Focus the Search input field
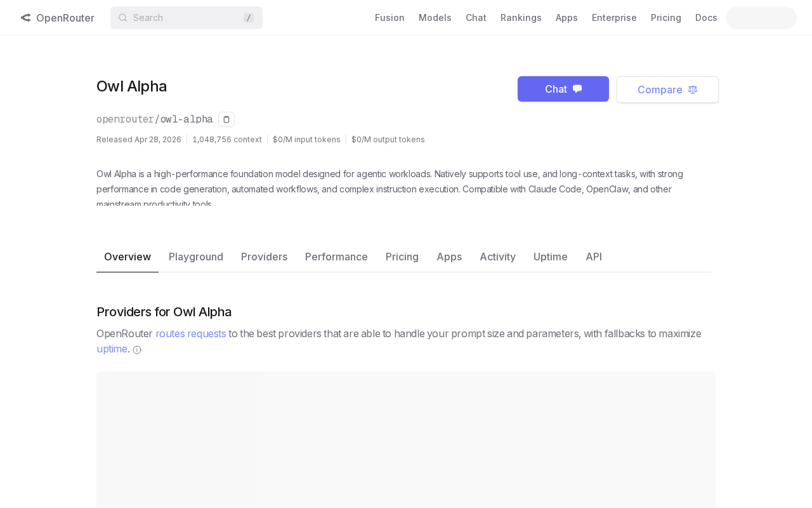812x508 pixels. click(187, 18)
